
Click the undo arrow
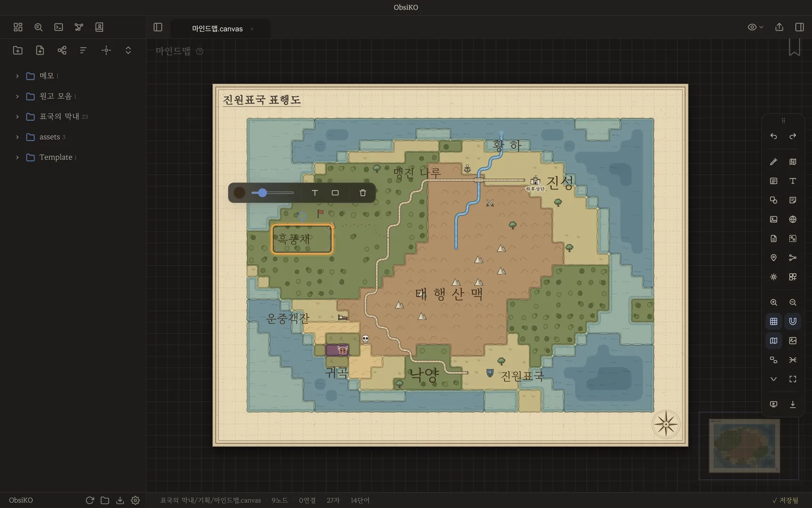click(773, 136)
